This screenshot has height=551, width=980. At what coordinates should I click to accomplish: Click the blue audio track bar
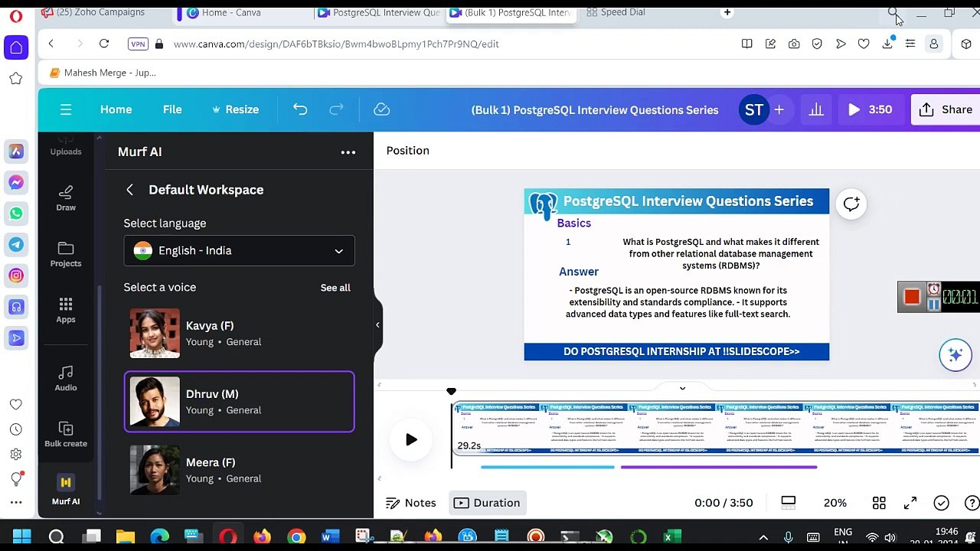547,467
